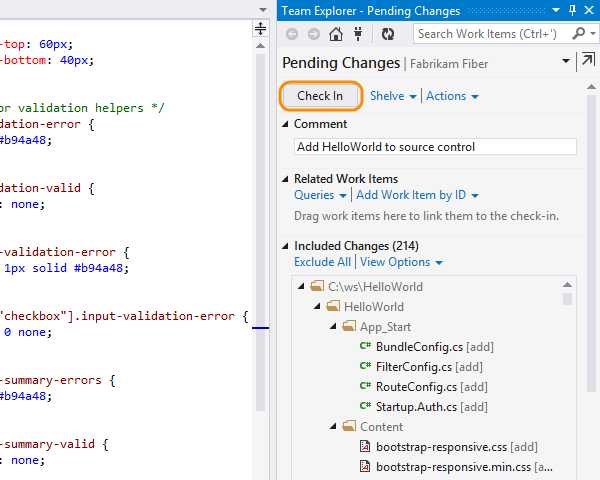Click the Connect to Team Projects plug icon
This screenshot has height=480, width=600.
coord(357,34)
